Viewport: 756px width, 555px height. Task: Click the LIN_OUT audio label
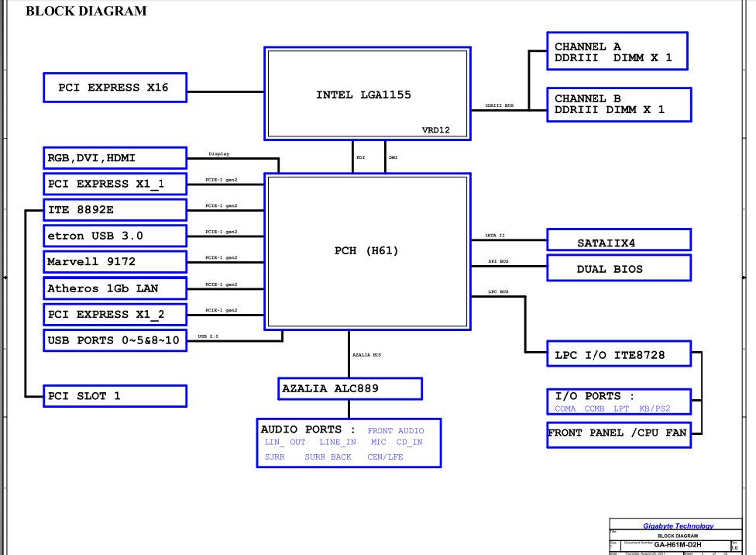click(285, 442)
